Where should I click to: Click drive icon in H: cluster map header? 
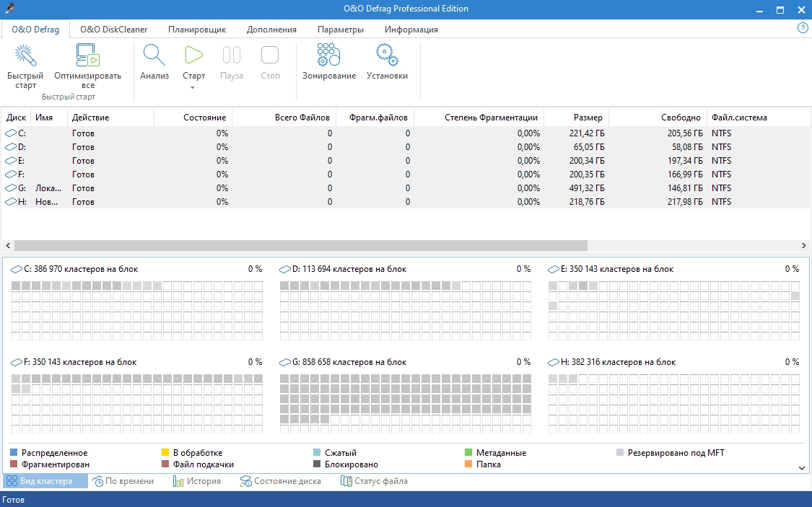coord(554,363)
